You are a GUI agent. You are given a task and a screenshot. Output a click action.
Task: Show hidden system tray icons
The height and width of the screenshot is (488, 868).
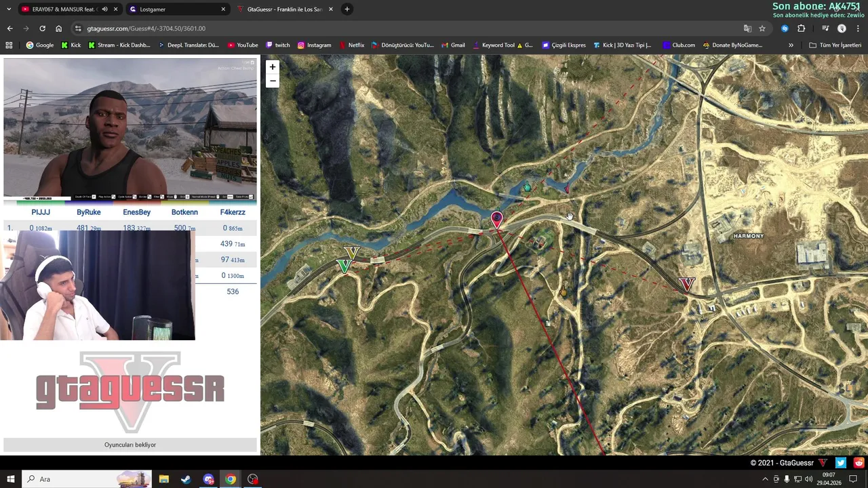coord(765,479)
